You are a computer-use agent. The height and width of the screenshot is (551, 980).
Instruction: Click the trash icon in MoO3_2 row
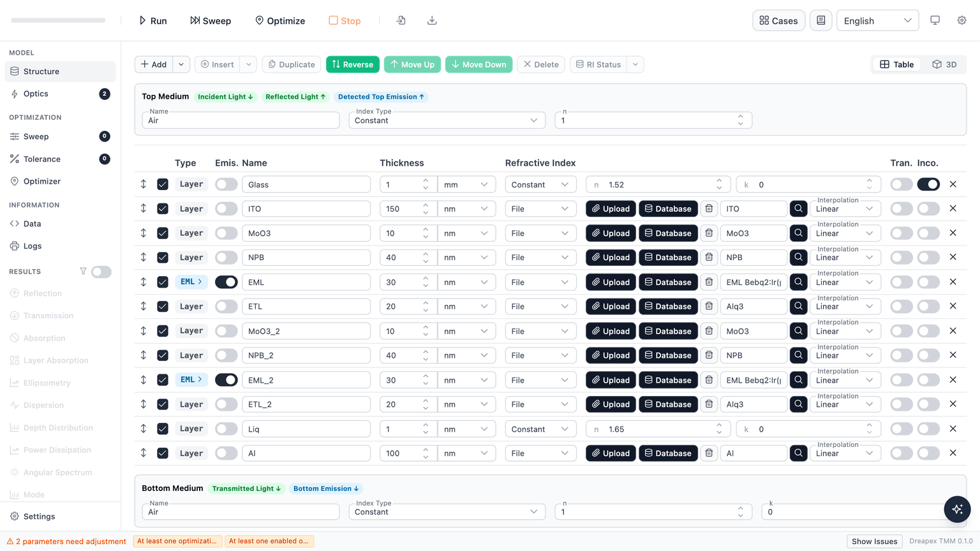709,331
